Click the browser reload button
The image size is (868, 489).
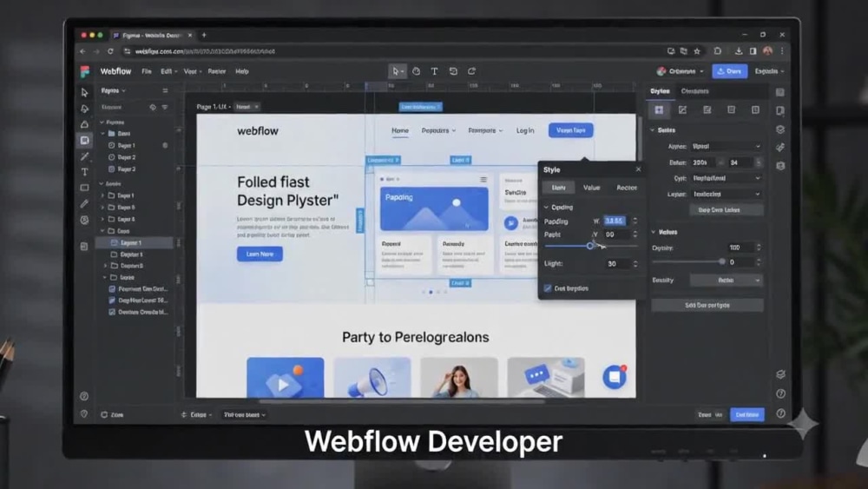[x=110, y=51]
